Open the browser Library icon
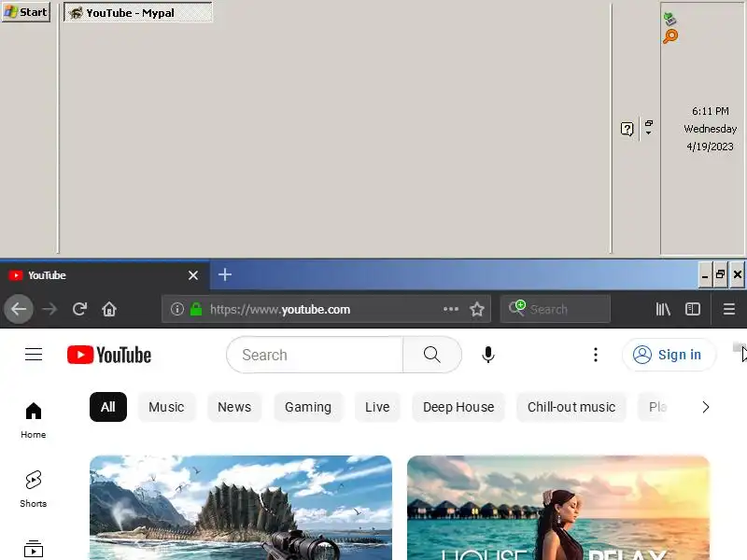 [x=663, y=310]
